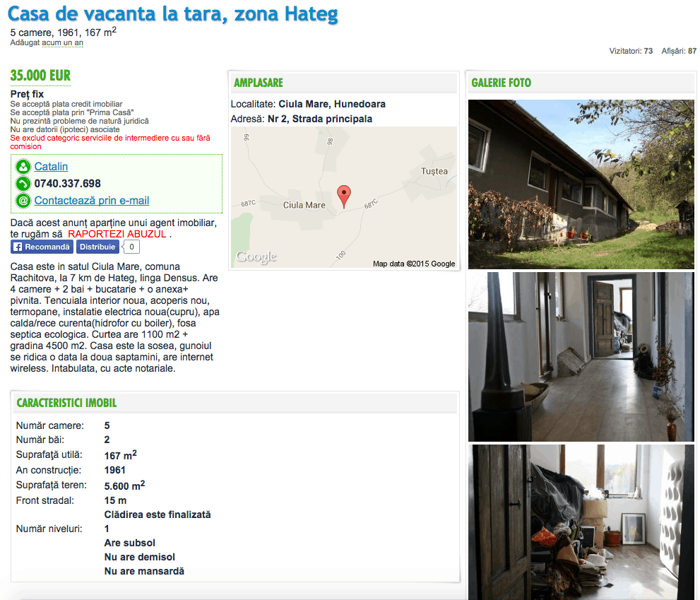Click the green @ email icon

coord(23,201)
